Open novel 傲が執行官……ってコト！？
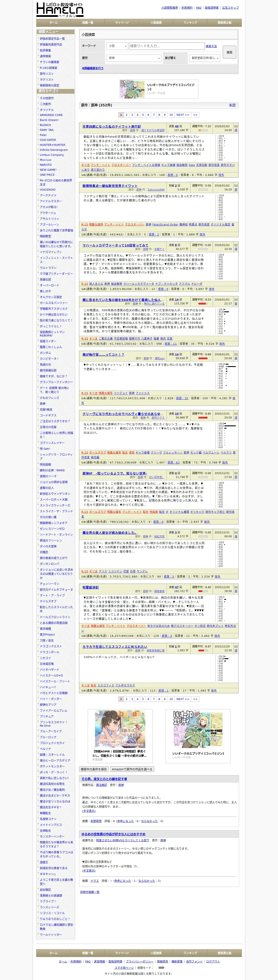The width and height of the screenshot is (278, 980). (x=103, y=354)
